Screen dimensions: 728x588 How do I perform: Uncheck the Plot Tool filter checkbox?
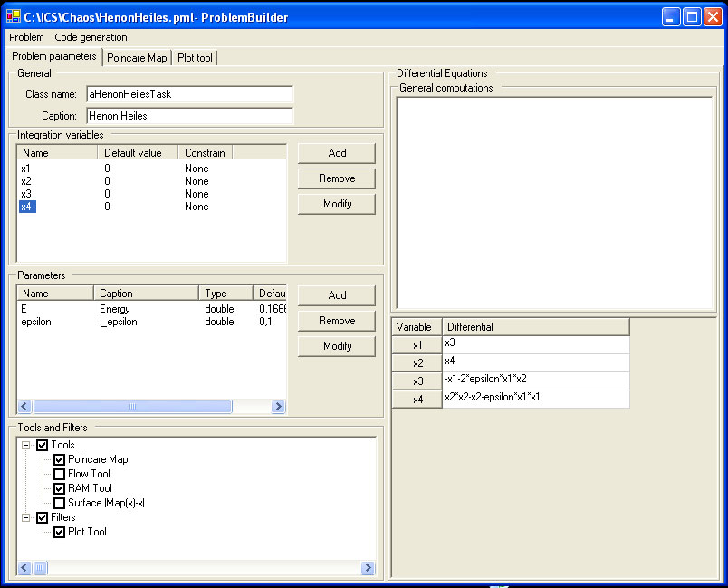(59, 532)
